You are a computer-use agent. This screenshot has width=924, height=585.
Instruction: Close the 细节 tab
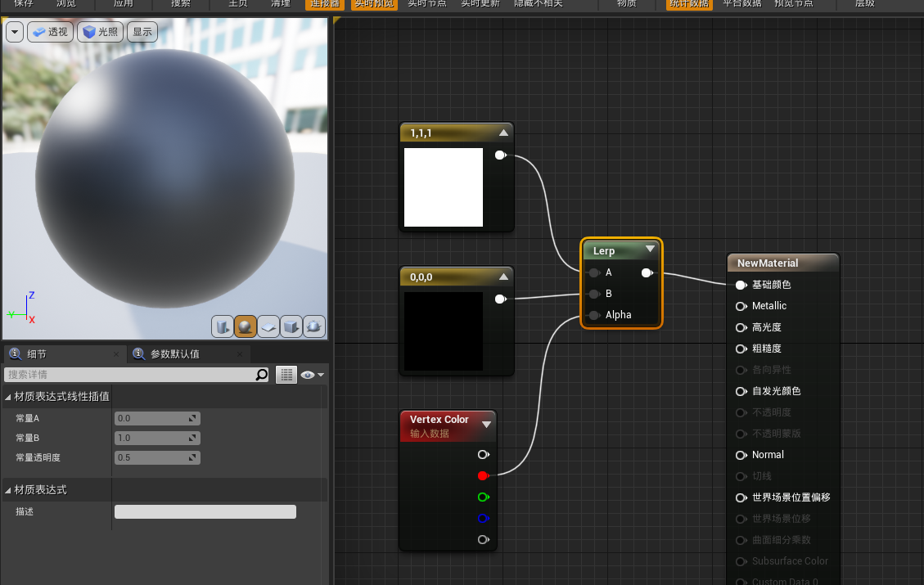coord(116,354)
